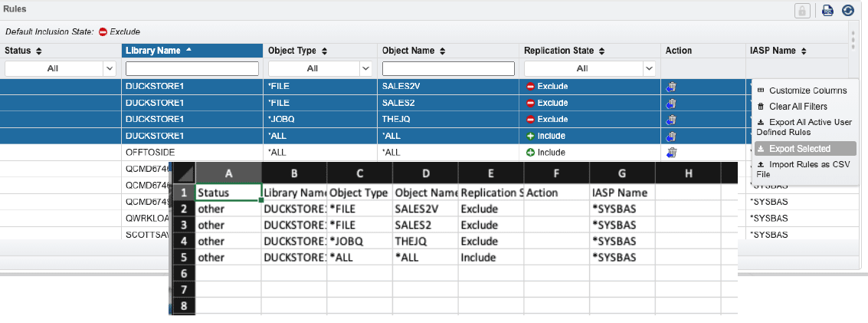The width and height of the screenshot is (868, 323).
Task: Choose Customize Columns from the menu
Action: click(x=807, y=91)
